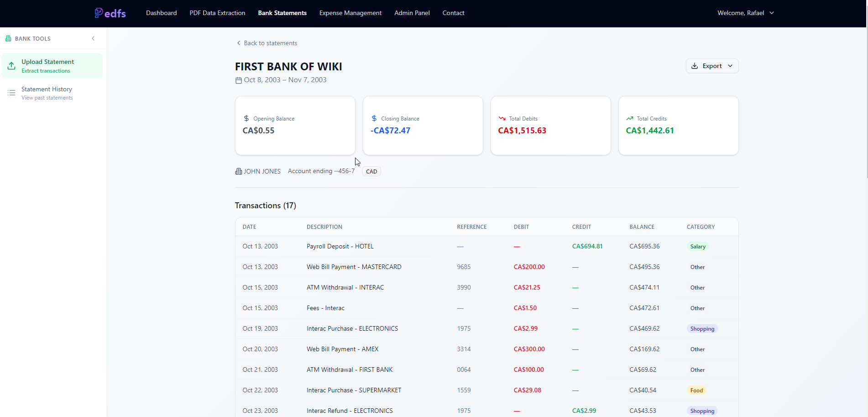Go back to statements link
868x417 pixels.
(x=267, y=43)
